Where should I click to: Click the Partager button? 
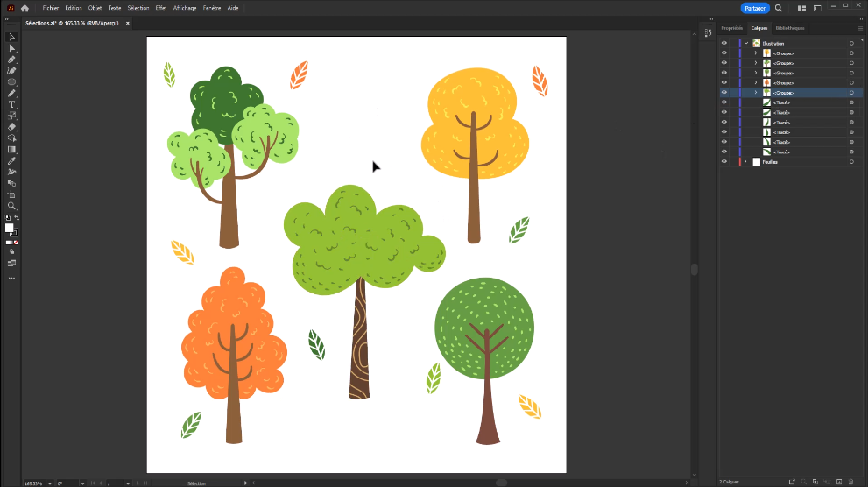(755, 8)
